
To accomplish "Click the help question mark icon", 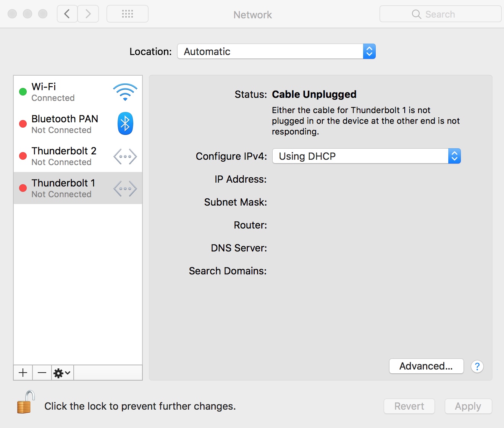I will [x=477, y=366].
